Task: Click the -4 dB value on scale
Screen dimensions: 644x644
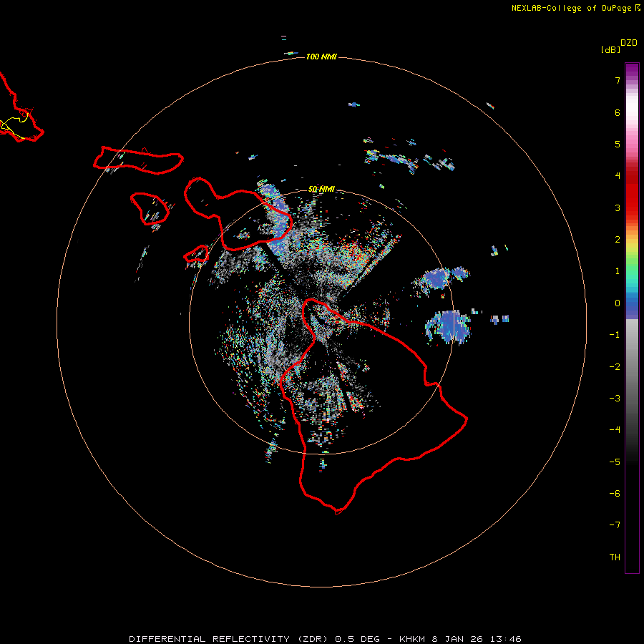Action: (x=615, y=430)
